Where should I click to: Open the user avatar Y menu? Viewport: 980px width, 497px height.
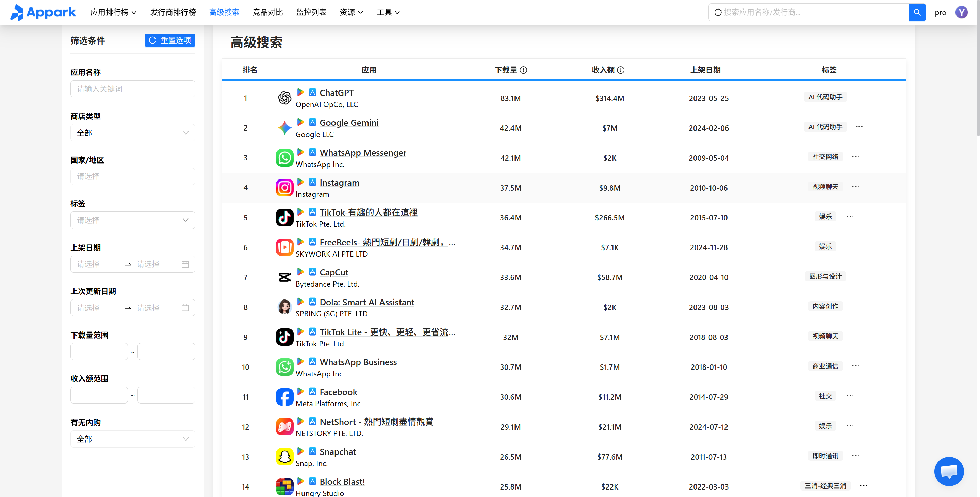tap(961, 12)
